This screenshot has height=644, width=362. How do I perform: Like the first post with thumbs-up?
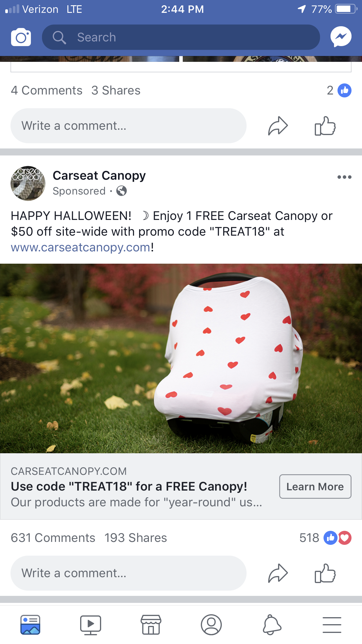(x=325, y=126)
